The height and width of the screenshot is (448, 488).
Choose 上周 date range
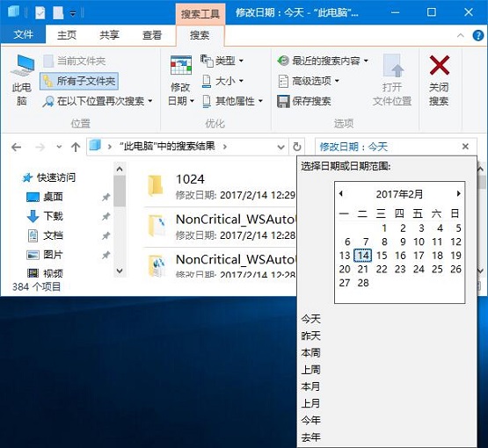pyautogui.click(x=310, y=369)
